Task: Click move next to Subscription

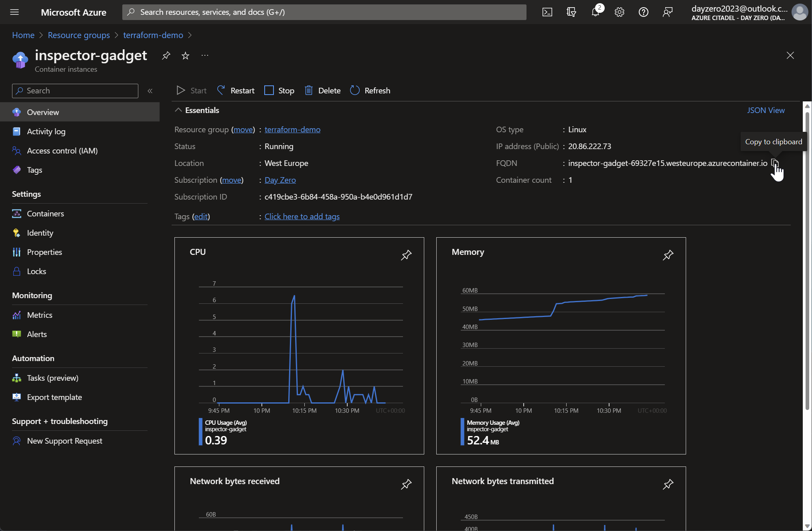Action: (232, 180)
